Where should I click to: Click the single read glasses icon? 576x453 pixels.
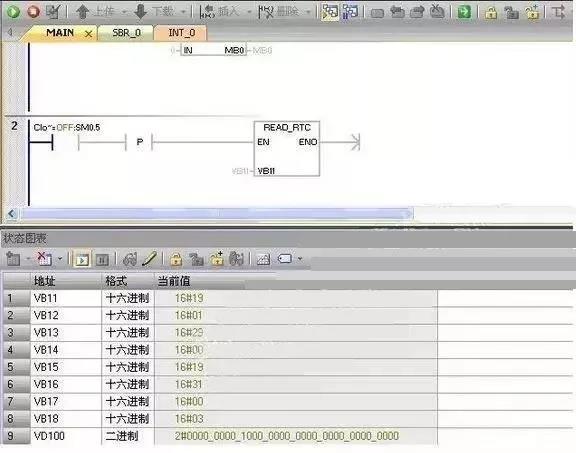coord(130,259)
